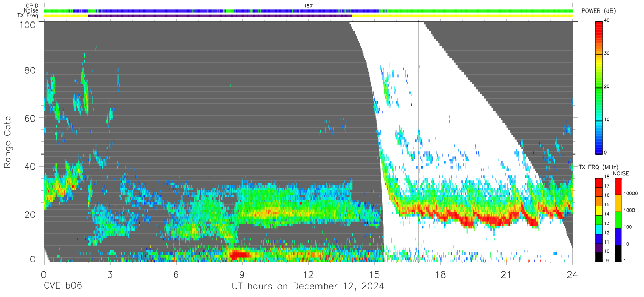Click the x-axis tick label '12'
The image size is (644, 297).
point(308,274)
